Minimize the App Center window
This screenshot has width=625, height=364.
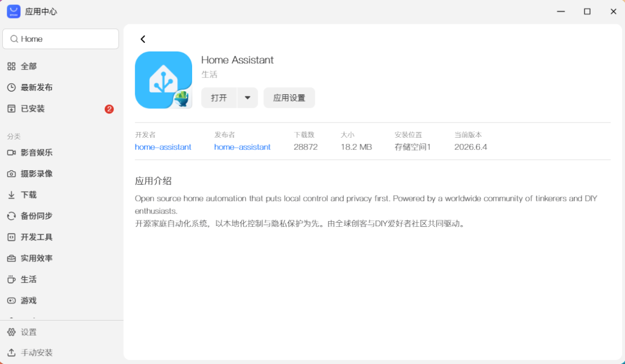click(x=561, y=12)
